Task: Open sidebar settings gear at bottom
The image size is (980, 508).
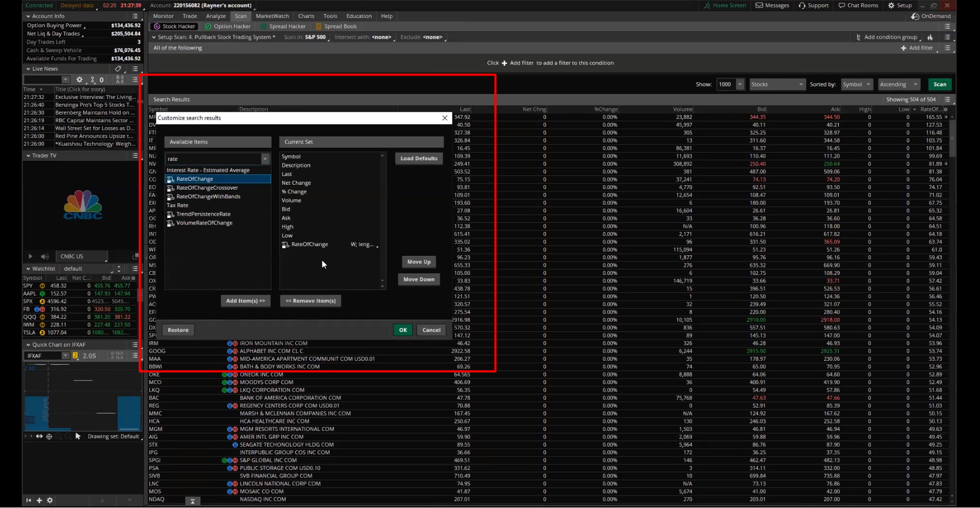Action: click(x=50, y=500)
